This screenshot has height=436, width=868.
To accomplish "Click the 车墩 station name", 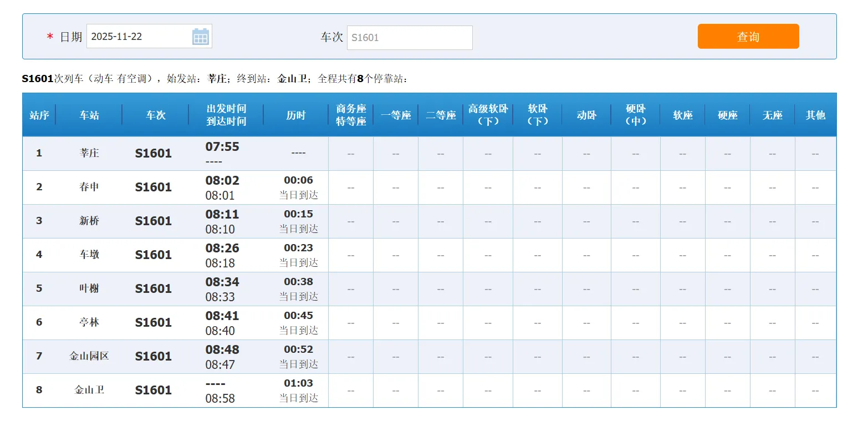I will (89, 255).
